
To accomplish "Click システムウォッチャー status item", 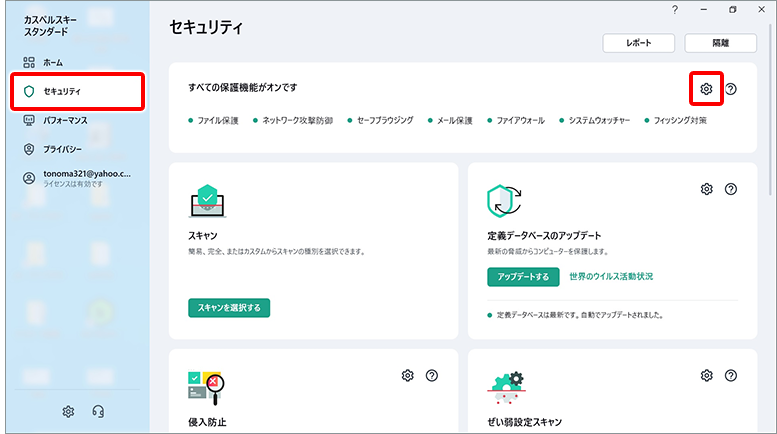I will click(x=595, y=120).
